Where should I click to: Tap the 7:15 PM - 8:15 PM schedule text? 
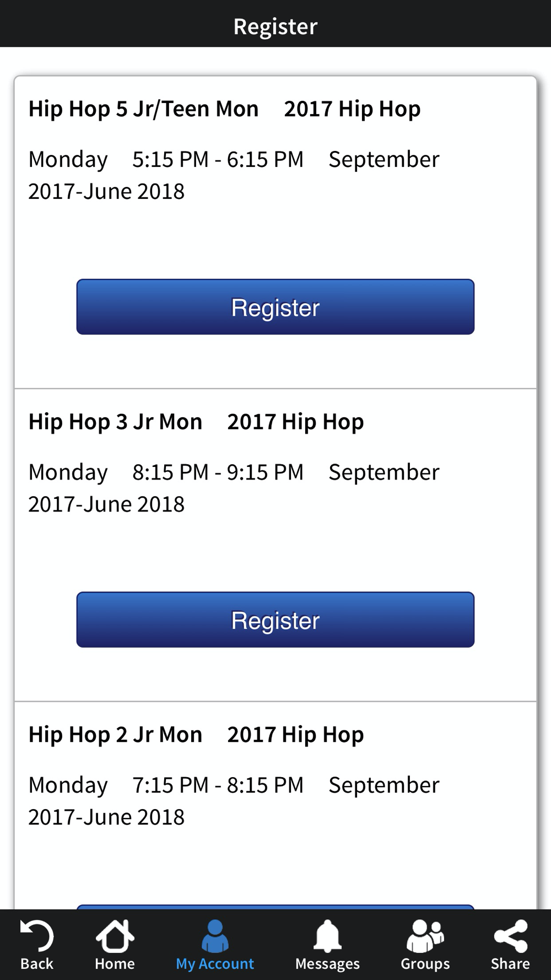click(218, 785)
